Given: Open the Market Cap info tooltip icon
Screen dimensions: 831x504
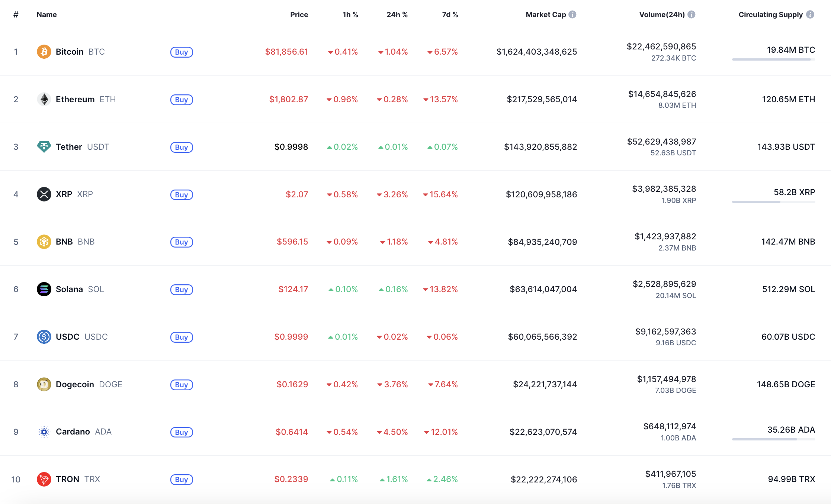Looking at the screenshot, I should click(x=572, y=14).
